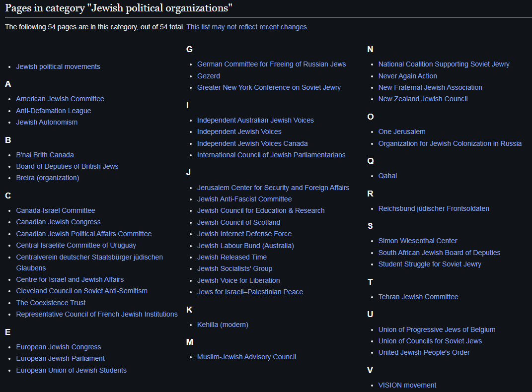Open Simon Wiesenthal Center link
The height and width of the screenshot is (392, 532).
pyautogui.click(x=418, y=241)
